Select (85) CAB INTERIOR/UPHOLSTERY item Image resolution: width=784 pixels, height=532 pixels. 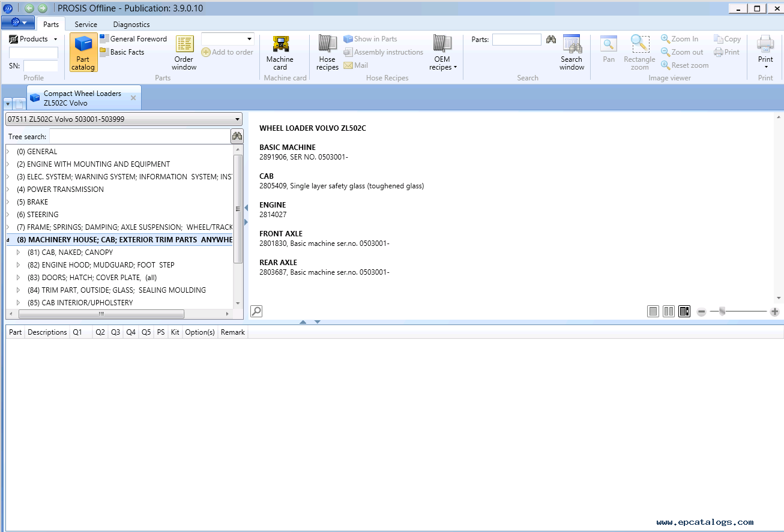(x=80, y=303)
